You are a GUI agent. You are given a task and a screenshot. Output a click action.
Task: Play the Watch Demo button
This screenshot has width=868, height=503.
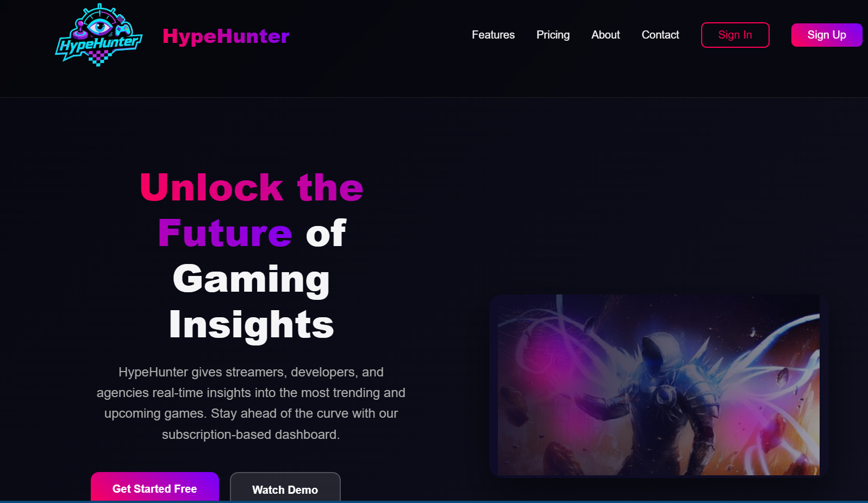pyautogui.click(x=285, y=488)
